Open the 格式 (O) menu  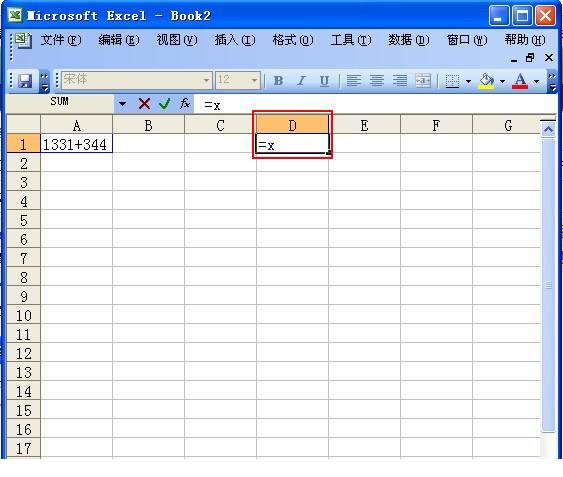[x=293, y=40]
